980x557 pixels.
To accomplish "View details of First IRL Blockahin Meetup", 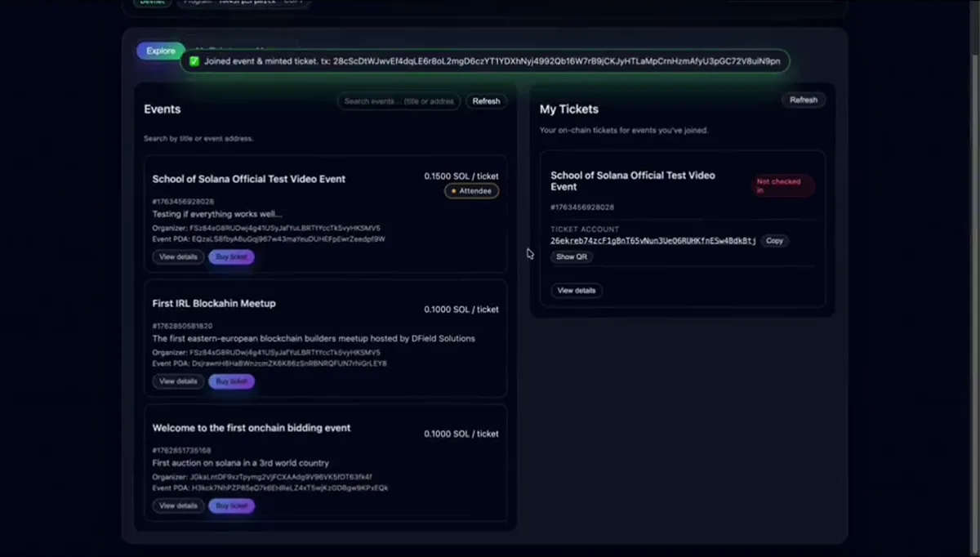I will 178,381.
